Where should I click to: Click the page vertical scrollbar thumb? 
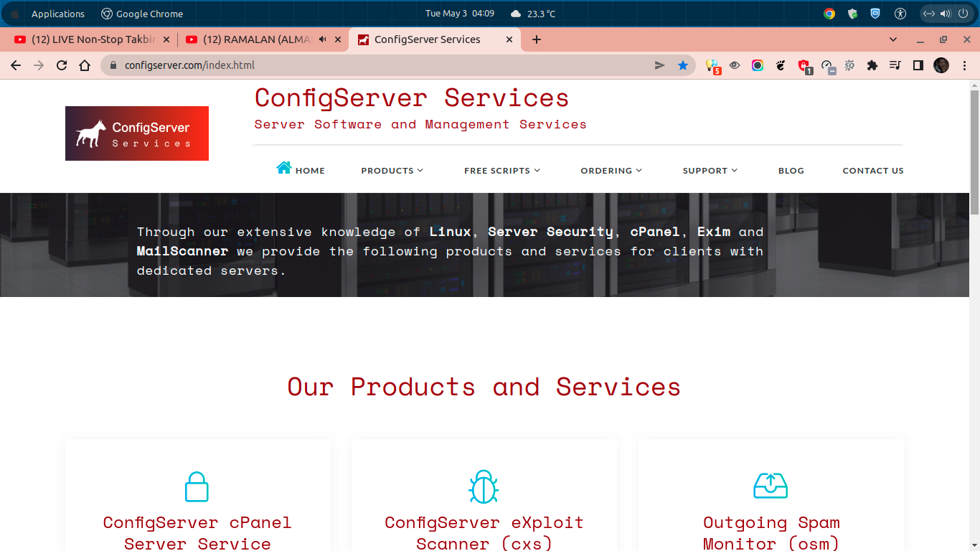coord(974,152)
